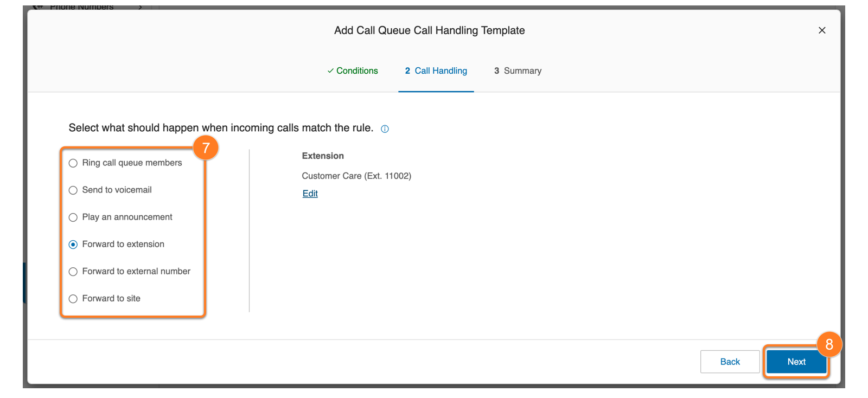Click the blue Next button
This screenshot has height=398, width=868.
tap(796, 362)
